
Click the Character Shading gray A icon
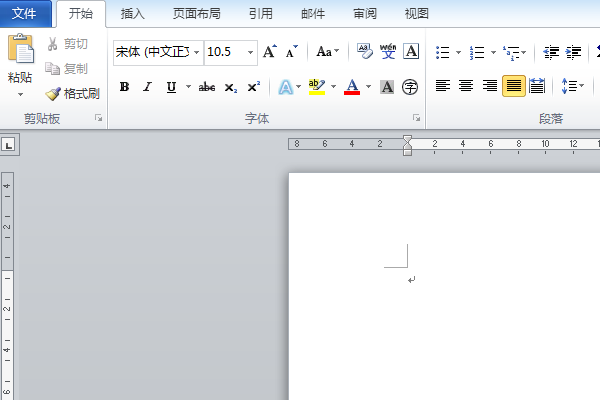click(387, 87)
